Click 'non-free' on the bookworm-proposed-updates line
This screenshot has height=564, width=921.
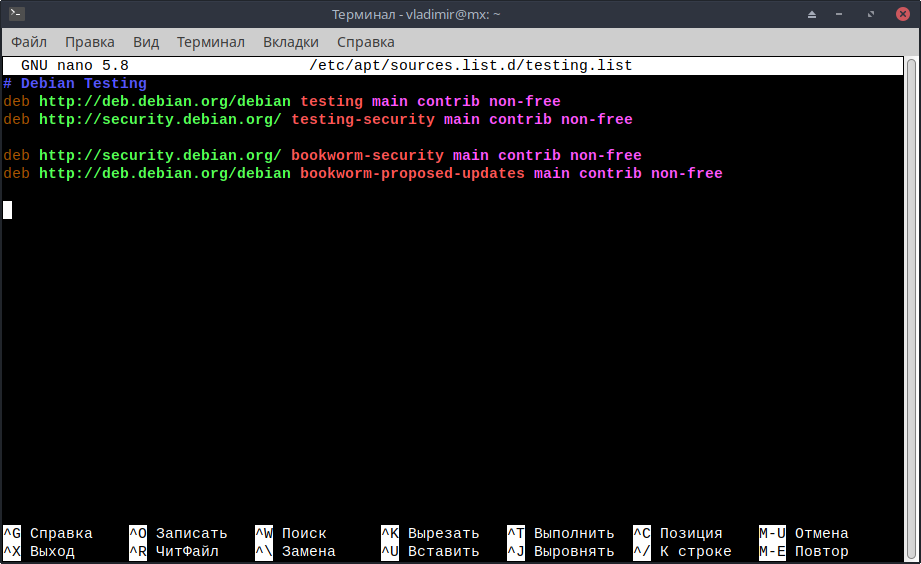687,173
